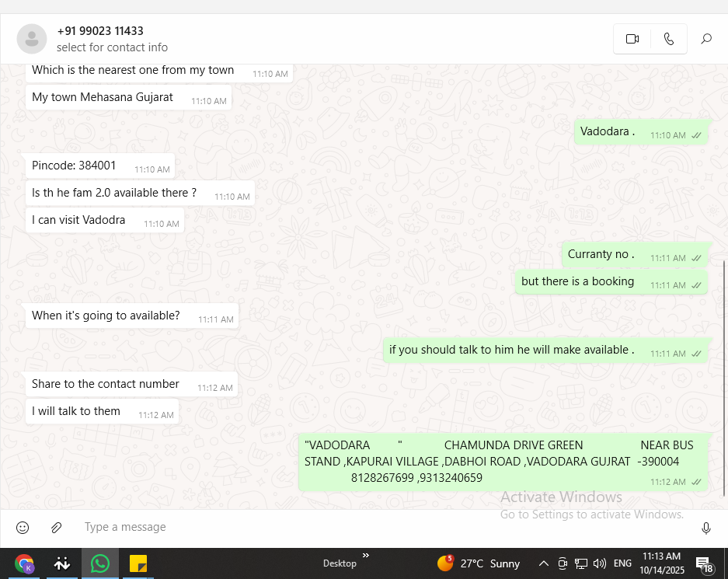The width and height of the screenshot is (728, 579).
Task: Select 'Which is the nearest one' message
Action: pyautogui.click(x=159, y=72)
